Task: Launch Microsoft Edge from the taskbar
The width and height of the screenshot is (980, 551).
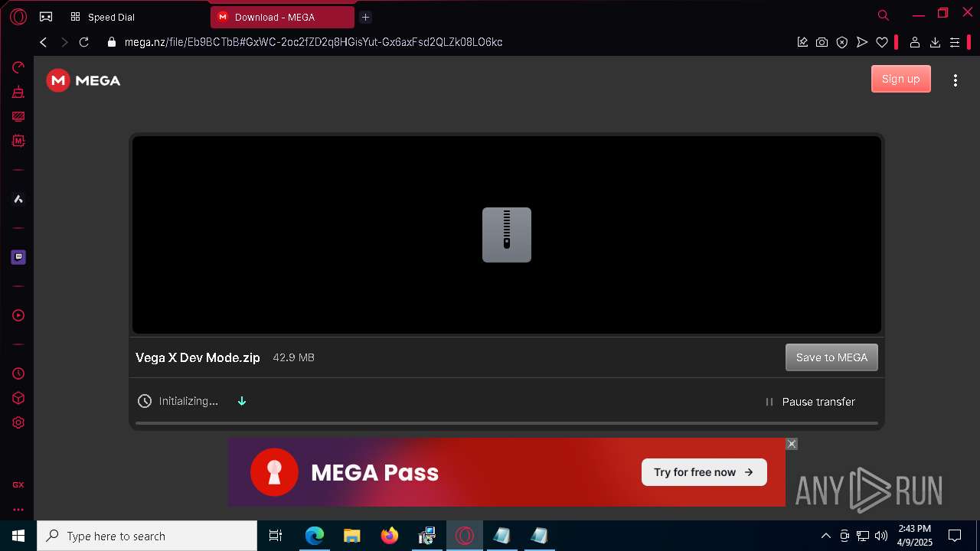Action: (x=315, y=536)
